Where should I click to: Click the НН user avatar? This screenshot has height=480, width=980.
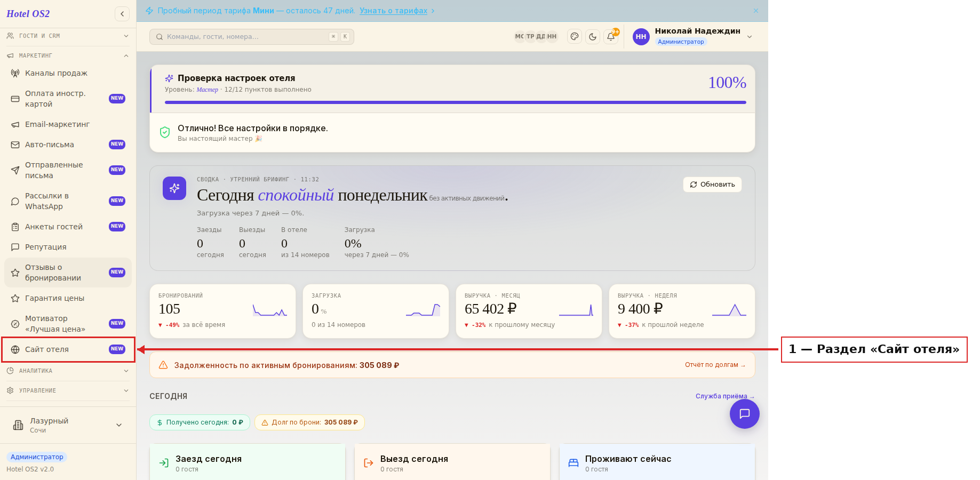[641, 37]
